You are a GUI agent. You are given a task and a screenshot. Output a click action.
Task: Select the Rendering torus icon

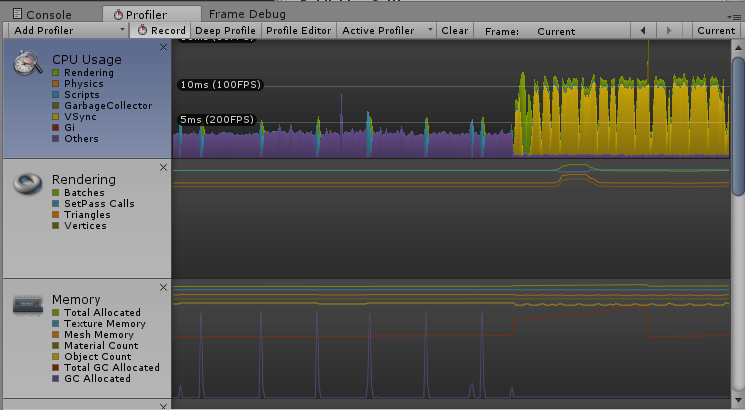tap(28, 184)
